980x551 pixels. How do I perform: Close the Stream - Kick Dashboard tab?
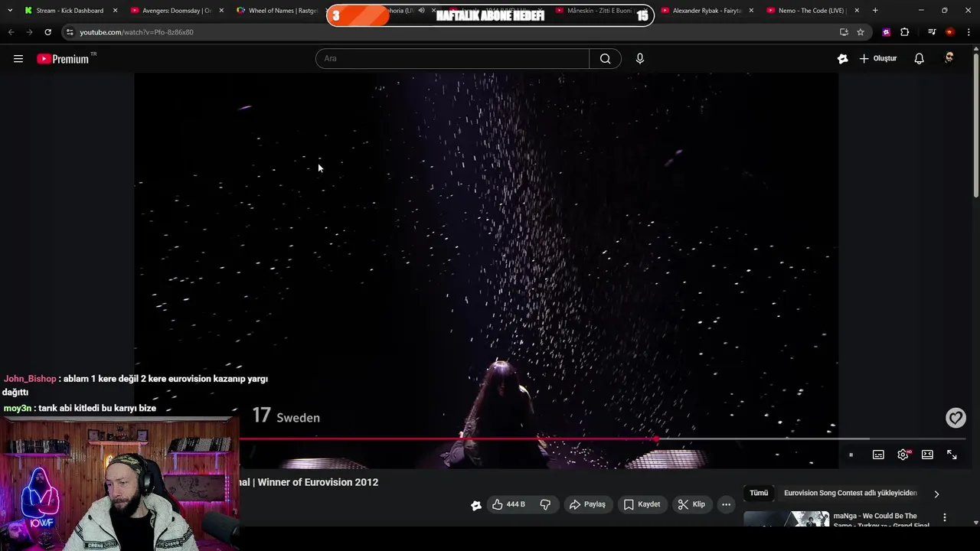116,11
